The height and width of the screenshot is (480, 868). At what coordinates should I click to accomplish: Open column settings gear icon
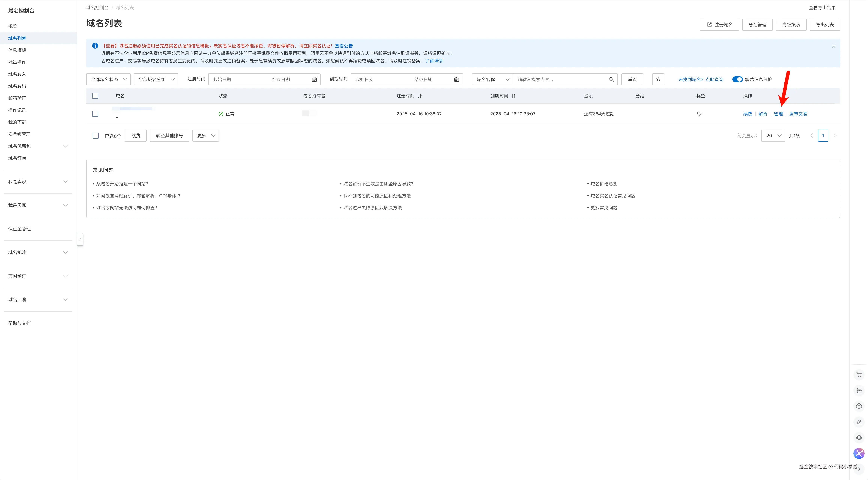[658, 80]
